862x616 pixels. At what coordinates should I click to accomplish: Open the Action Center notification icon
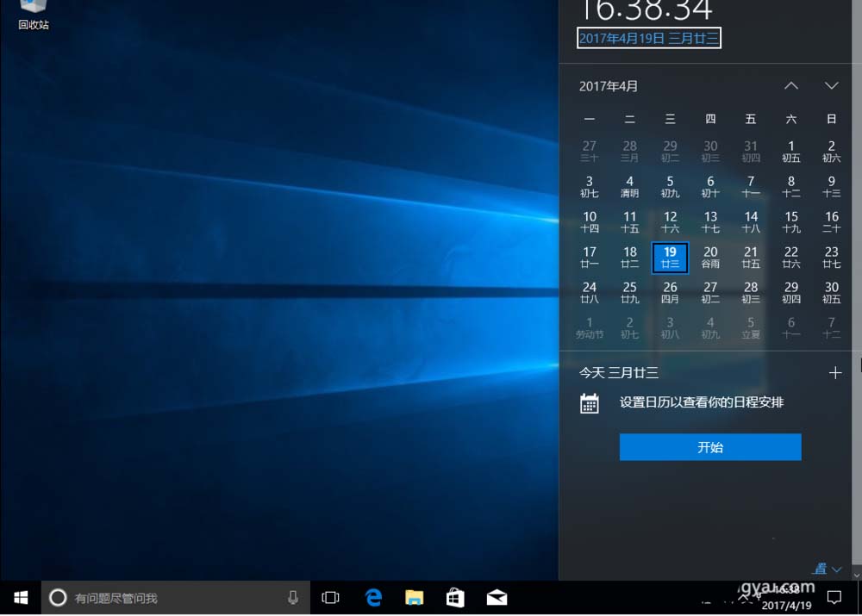834,597
